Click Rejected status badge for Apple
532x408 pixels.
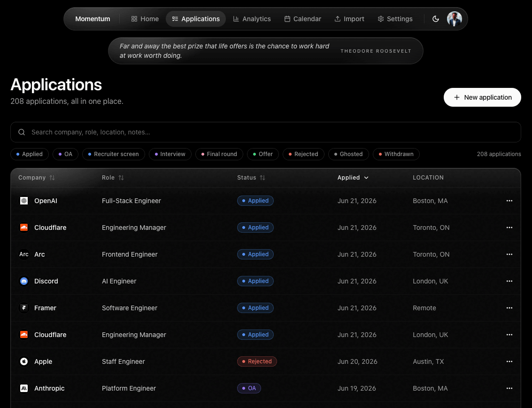[257, 361]
